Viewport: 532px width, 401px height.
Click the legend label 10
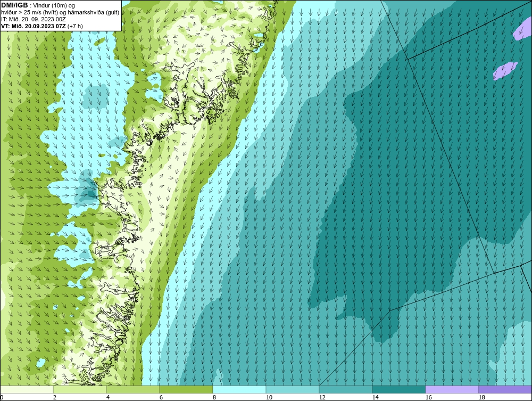[x=269, y=397]
